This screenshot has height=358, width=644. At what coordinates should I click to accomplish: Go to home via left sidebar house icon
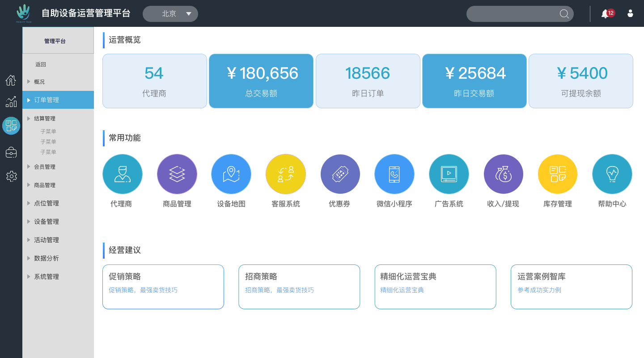(x=11, y=80)
